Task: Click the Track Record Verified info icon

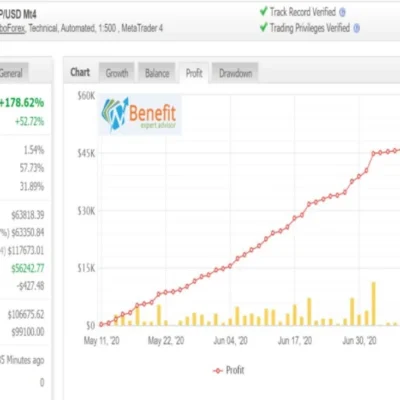Action: click(342, 12)
